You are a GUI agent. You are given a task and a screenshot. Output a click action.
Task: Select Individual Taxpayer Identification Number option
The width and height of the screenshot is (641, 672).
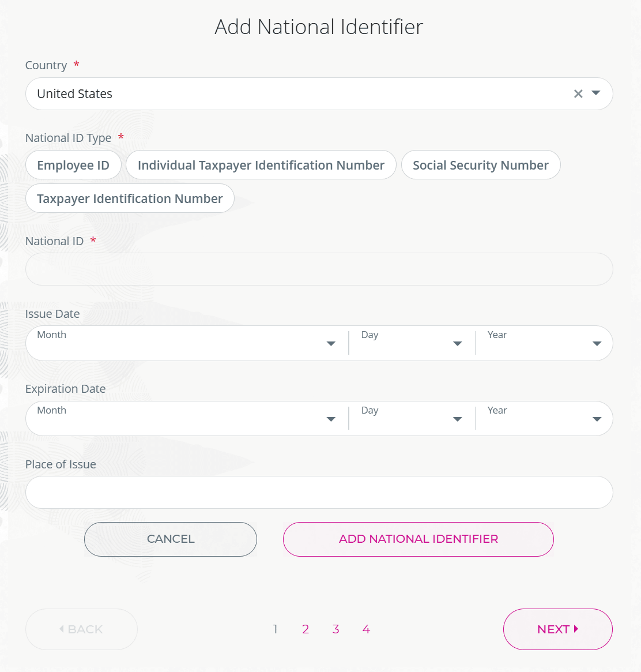261,165
